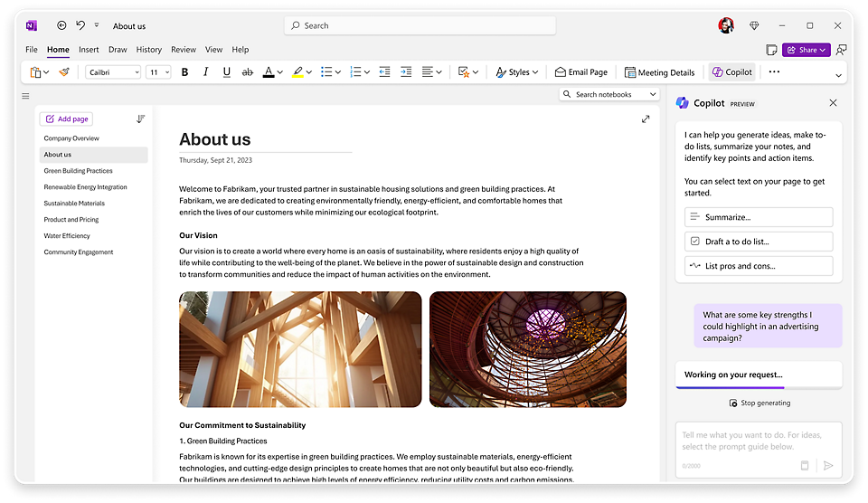
Task: Open the File menu
Action: point(32,49)
